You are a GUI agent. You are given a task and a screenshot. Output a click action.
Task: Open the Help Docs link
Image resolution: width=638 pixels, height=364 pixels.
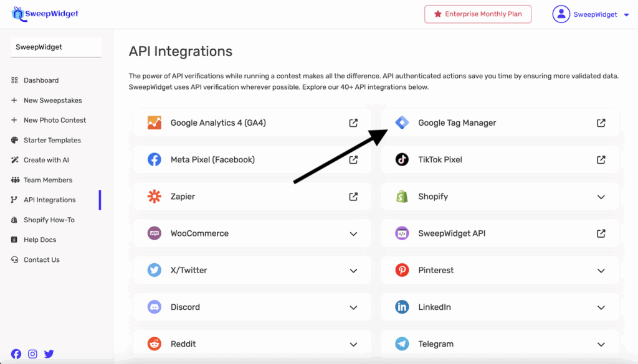tap(40, 240)
